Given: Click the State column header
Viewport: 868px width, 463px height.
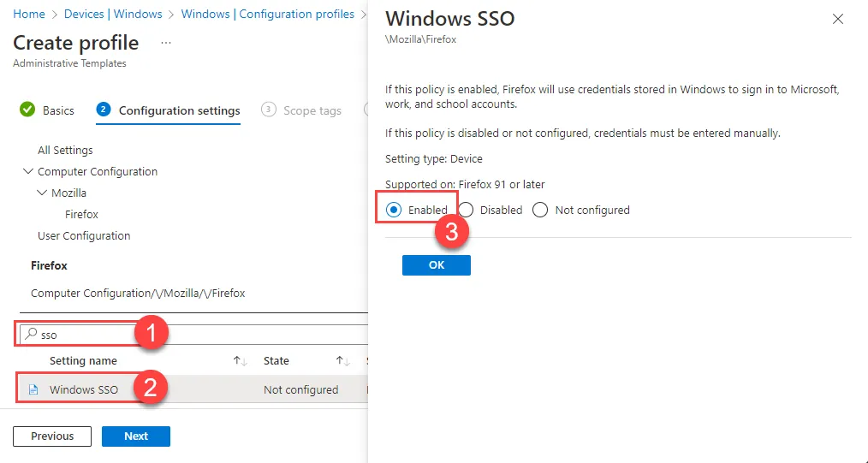Looking at the screenshot, I should pos(276,360).
